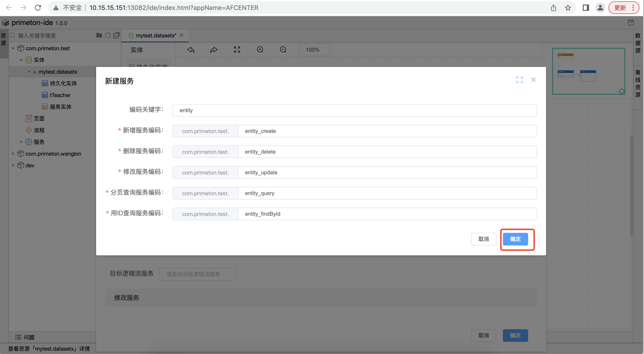
Task: Click the refresh icon in the resource panel
Action: (x=108, y=35)
